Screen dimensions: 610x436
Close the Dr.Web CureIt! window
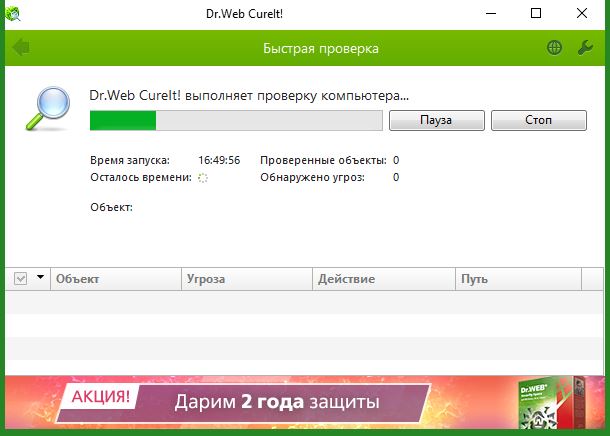point(582,14)
